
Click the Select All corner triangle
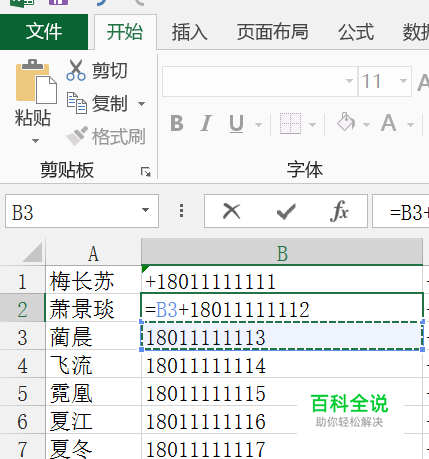pos(32,253)
